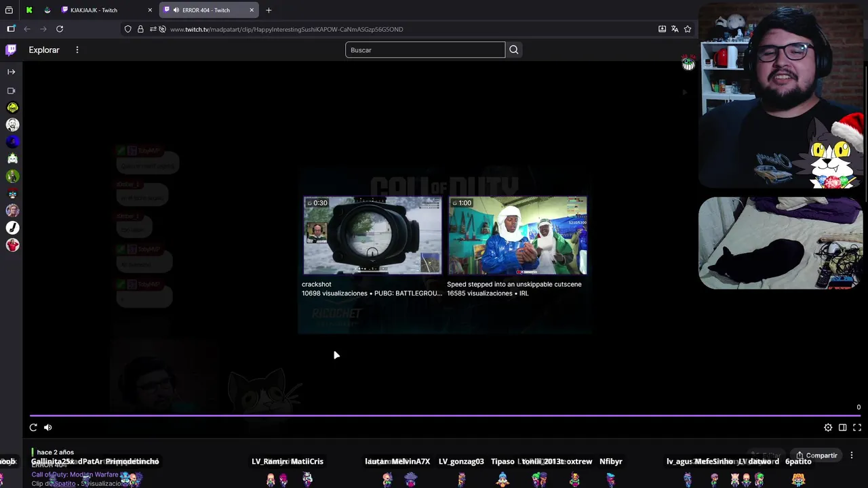Open the second pinned tab
Viewport: 868px width, 488px height.
tap(47, 10)
